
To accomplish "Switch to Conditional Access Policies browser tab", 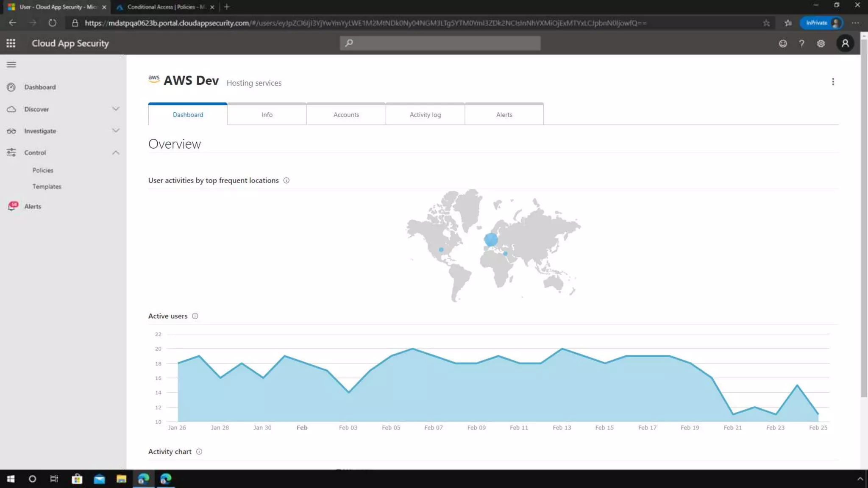I will [165, 7].
